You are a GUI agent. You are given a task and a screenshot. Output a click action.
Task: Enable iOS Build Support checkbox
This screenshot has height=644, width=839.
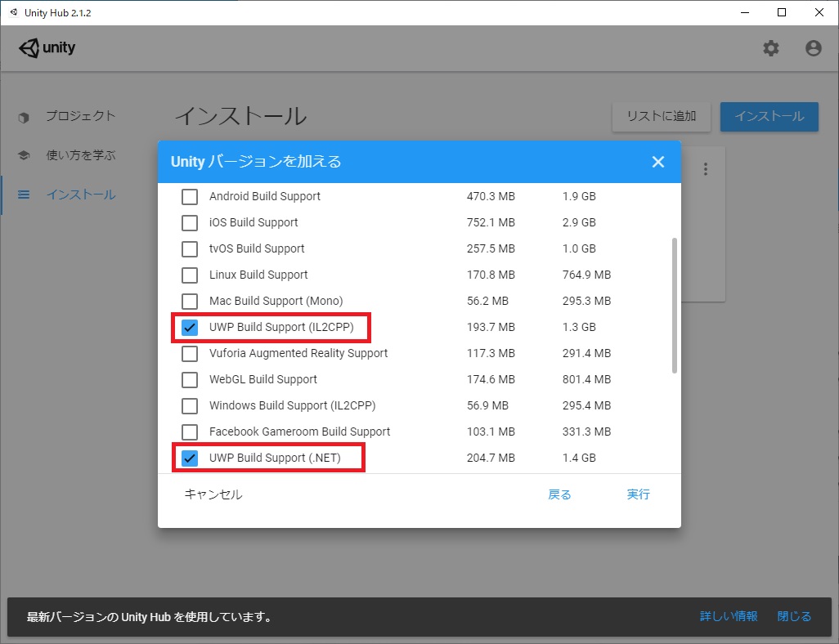click(190, 222)
